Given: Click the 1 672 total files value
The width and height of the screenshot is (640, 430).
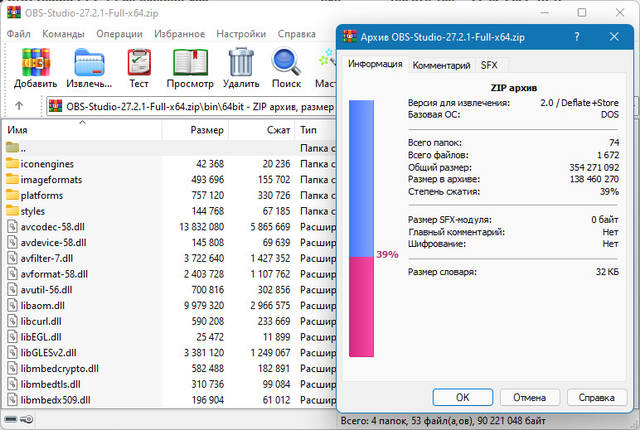Looking at the screenshot, I should (608, 155).
